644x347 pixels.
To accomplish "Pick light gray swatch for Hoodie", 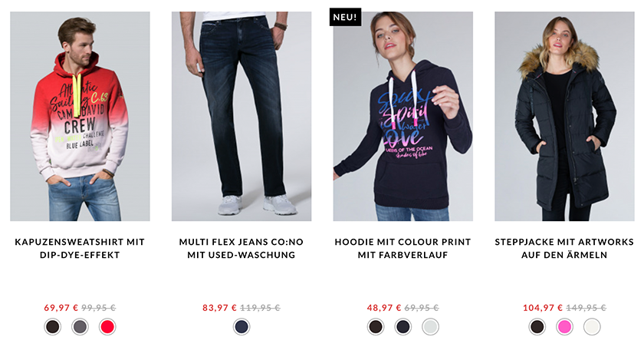I will [x=430, y=327].
